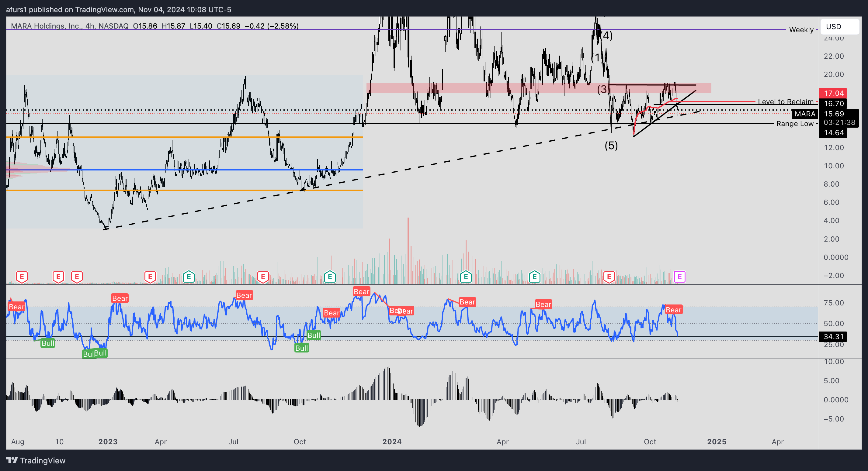Viewport: 868px width, 471px height.
Task: Select the latest Bear label beside the 34.31 RSI reading
Action: point(674,310)
